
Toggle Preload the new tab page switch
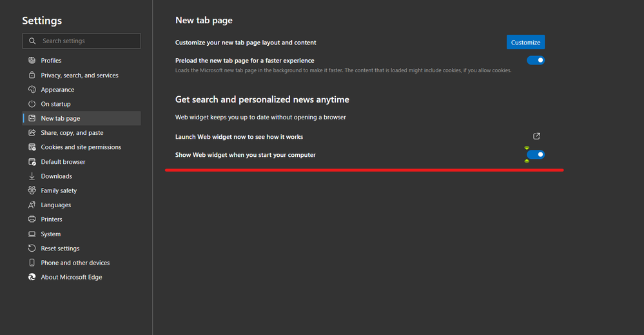click(x=536, y=60)
